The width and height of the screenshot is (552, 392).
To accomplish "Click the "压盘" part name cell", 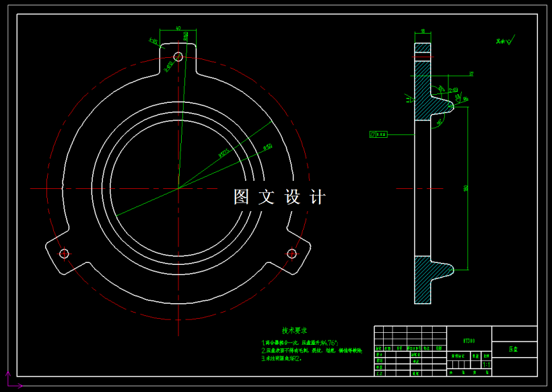I will pyautogui.click(x=514, y=349).
